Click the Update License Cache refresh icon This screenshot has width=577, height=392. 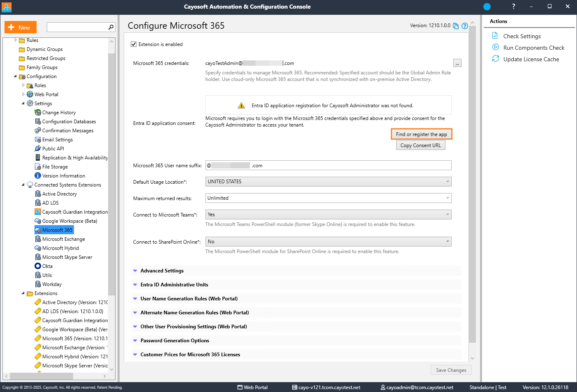pyautogui.click(x=496, y=59)
